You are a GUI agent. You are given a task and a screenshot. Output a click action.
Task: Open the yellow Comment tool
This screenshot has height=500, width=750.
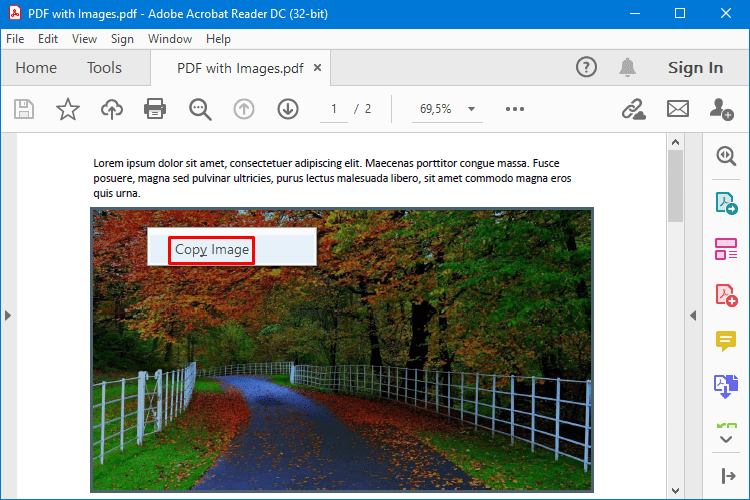726,341
